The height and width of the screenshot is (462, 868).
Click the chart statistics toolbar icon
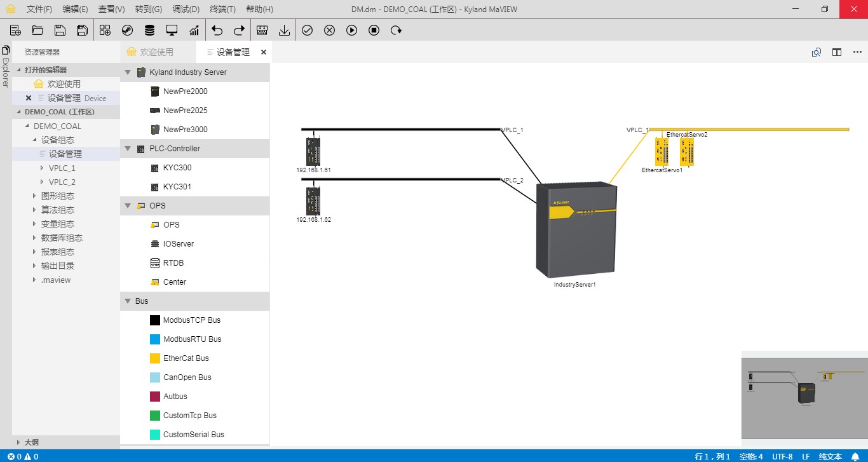tap(194, 30)
